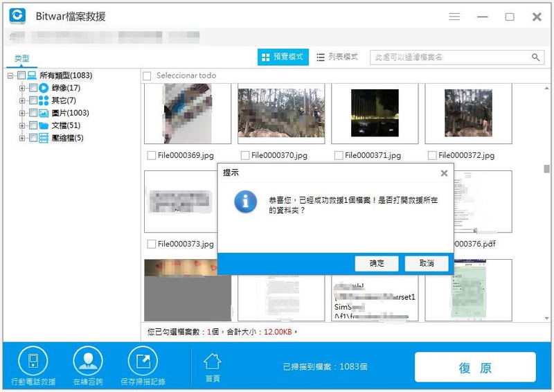This screenshot has height=392, width=554.
Task: Select the 文檔(51) tree label
Action: pyautogui.click(x=66, y=125)
